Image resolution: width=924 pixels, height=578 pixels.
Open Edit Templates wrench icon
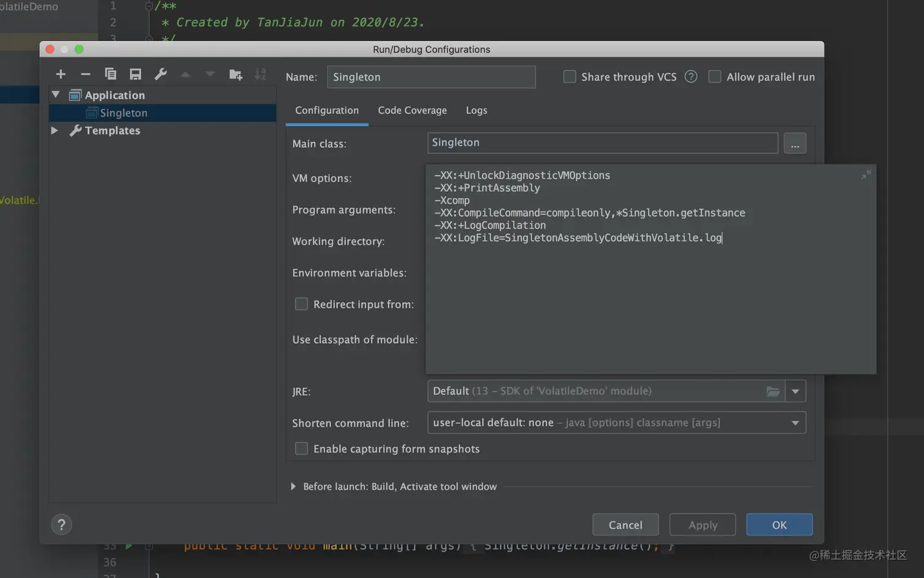coord(161,74)
